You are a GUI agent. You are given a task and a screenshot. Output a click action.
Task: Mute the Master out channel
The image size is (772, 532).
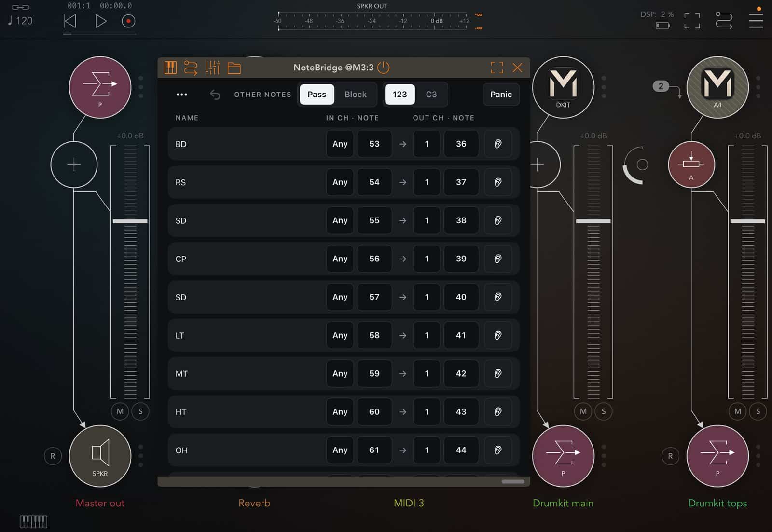click(x=120, y=411)
